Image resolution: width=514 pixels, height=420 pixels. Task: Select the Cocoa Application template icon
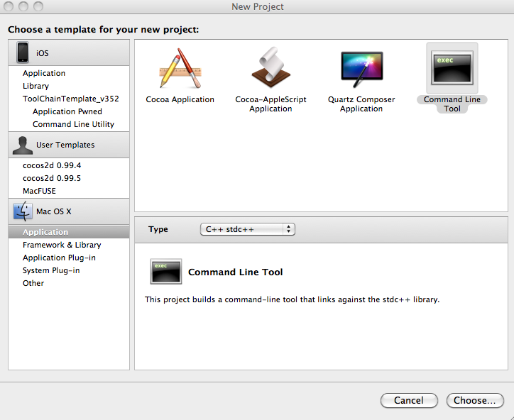[180, 68]
